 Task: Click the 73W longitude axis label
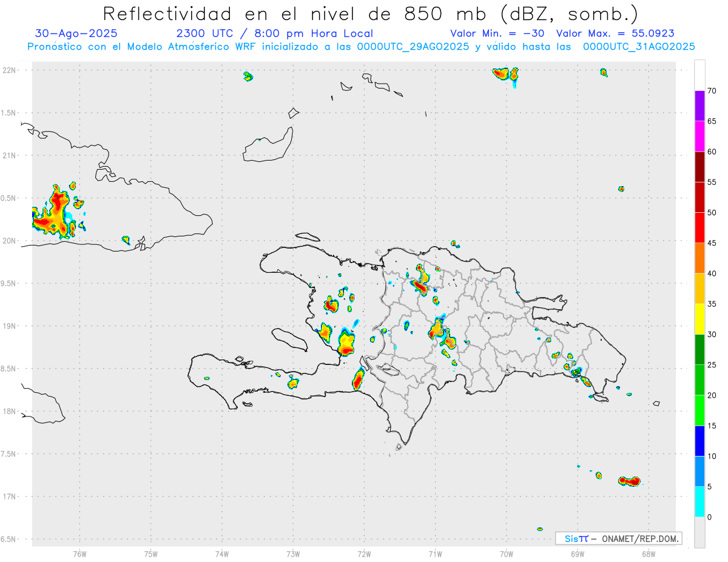pos(293,554)
